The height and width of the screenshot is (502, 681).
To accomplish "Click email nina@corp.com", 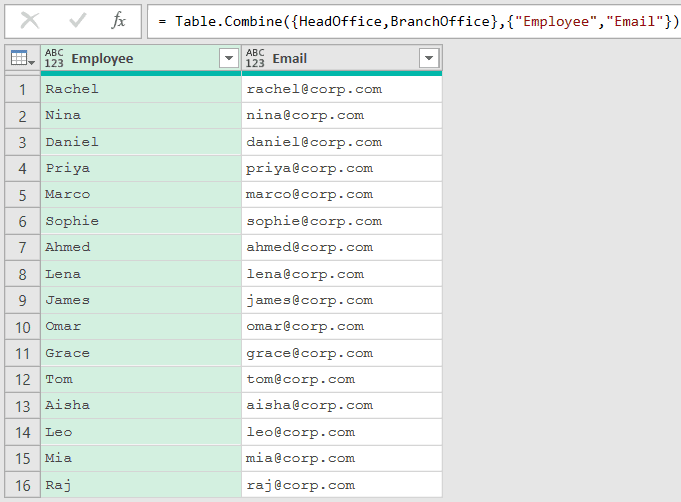I will [305, 116].
